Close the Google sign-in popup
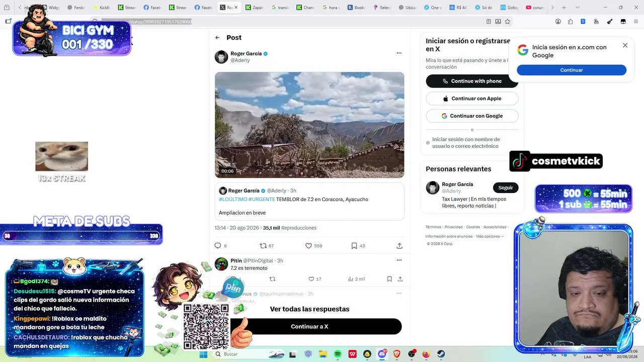 625,45
